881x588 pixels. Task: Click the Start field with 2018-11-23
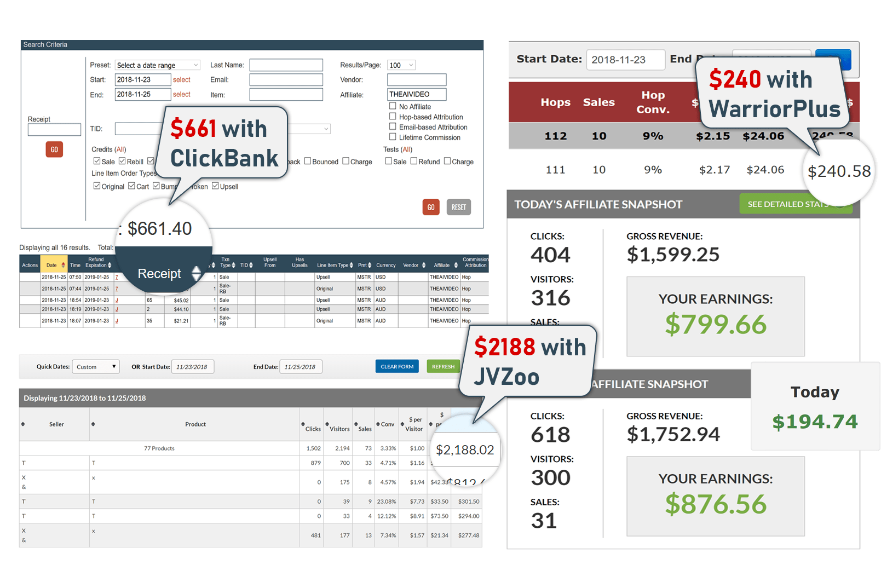click(143, 79)
